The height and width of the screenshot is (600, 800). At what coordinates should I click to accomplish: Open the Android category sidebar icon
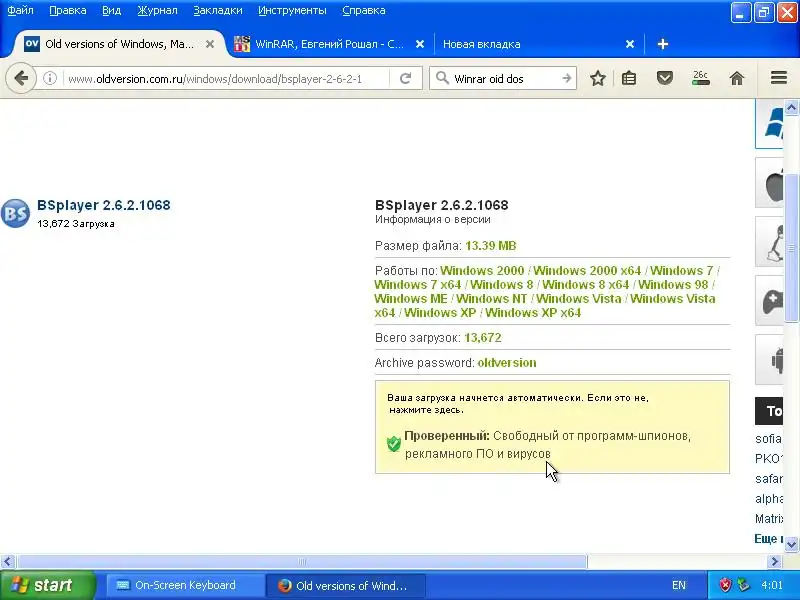click(x=769, y=360)
